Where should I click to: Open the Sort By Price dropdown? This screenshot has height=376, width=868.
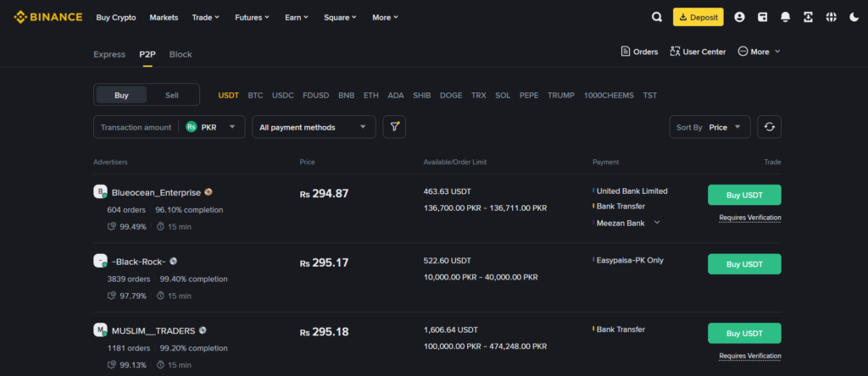point(709,127)
